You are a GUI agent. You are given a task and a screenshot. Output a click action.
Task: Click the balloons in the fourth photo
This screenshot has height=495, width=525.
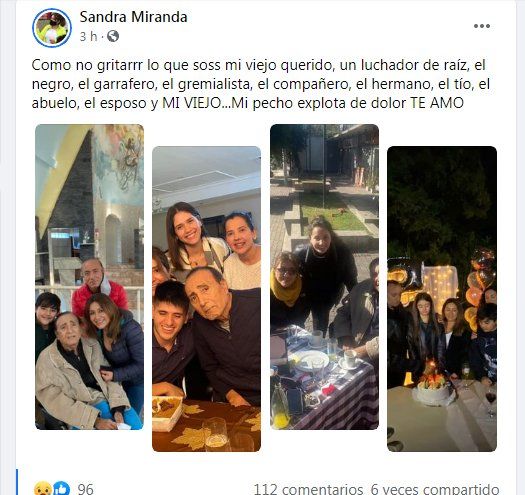[x=479, y=288]
